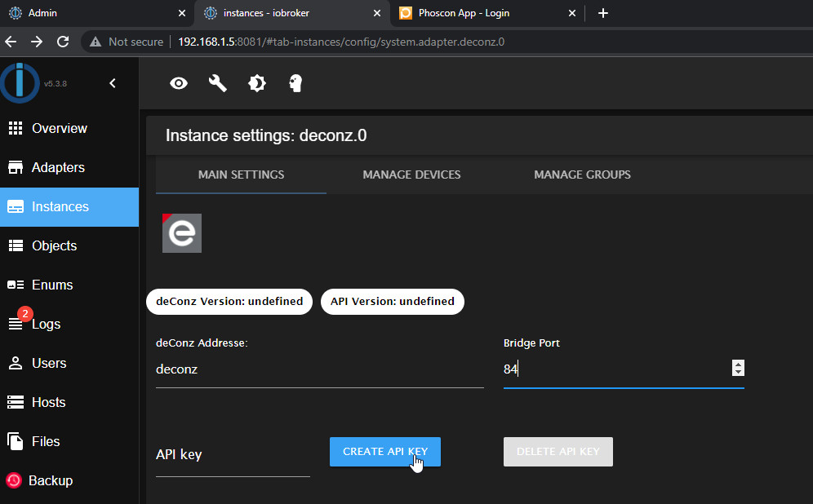Viewport: 813px width, 504px height.
Task: Open Users section in the sidebar
Action: tap(49, 363)
